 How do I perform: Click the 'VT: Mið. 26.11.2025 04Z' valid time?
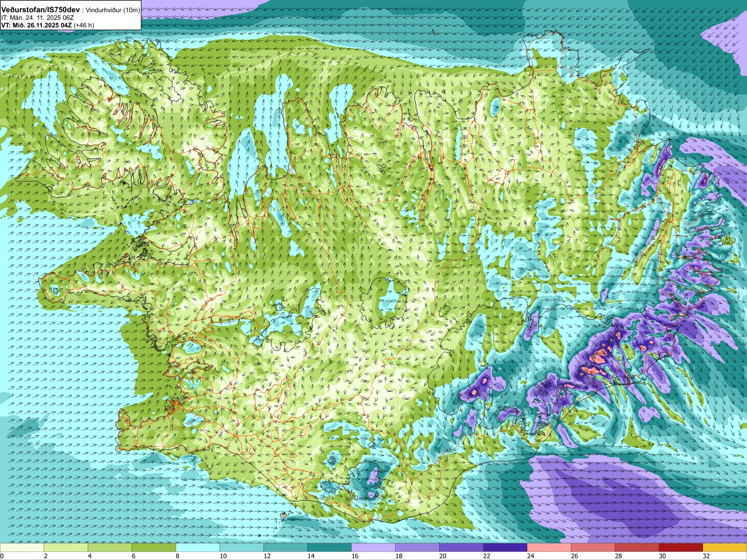pos(36,25)
